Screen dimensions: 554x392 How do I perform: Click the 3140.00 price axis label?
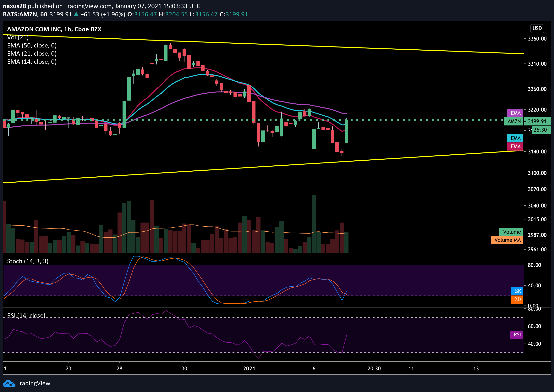(537, 152)
